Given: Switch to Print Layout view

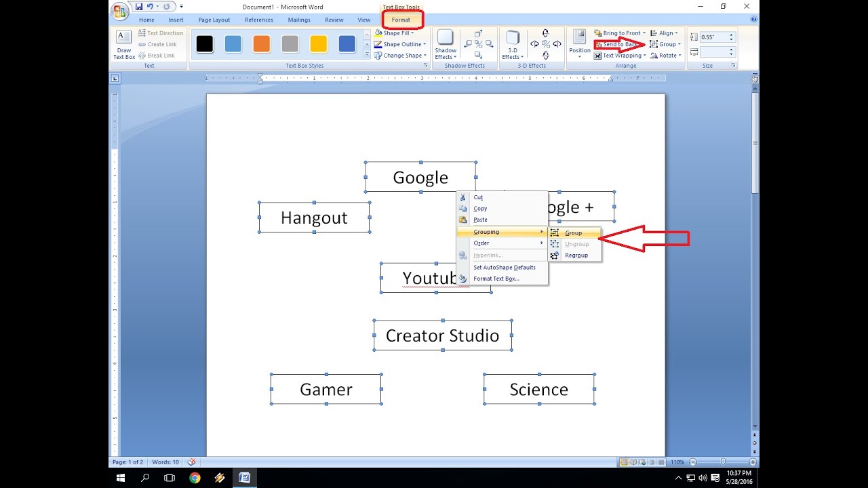Looking at the screenshot, I should coord(624,462).
